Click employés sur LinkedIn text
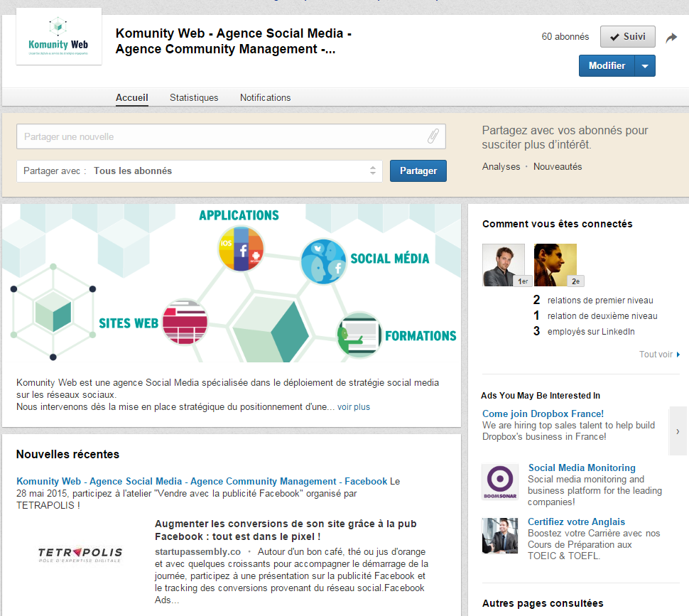Image resolution: width=689 pixels, height=616 pixels. (x=591, y=331)
